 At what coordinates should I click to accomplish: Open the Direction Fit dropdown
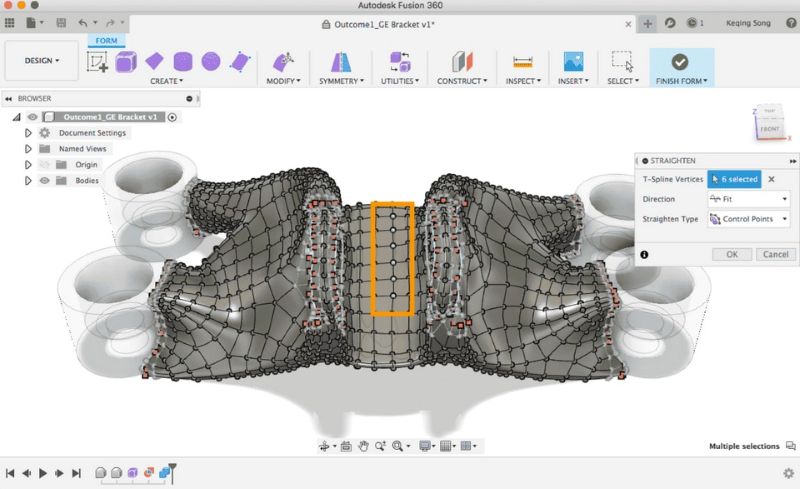click(748, 199)
